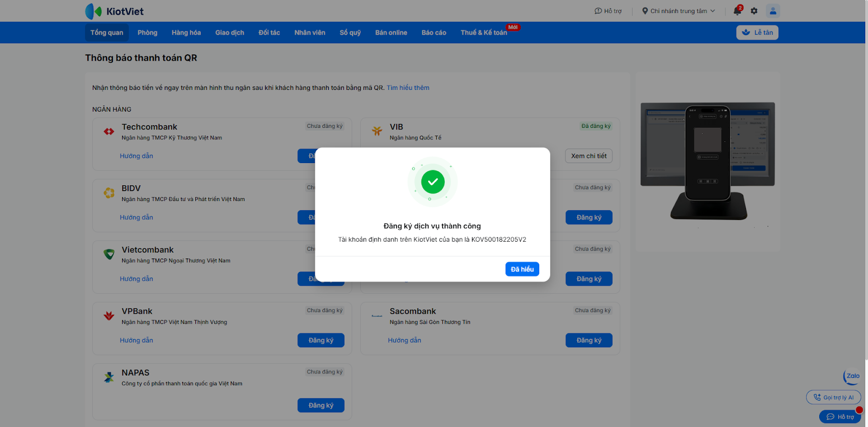The image size is (868, 427).
Task: Click the NAPAS logo icon
Action: 109,377
